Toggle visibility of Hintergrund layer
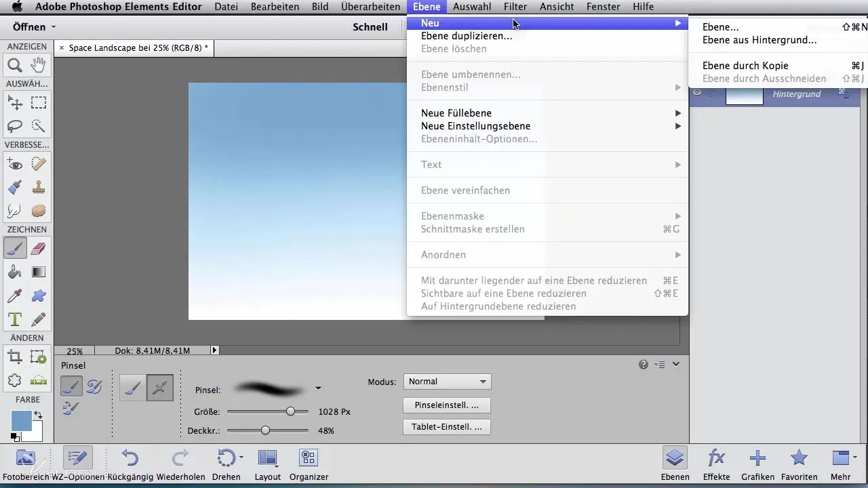 (697, 94)
